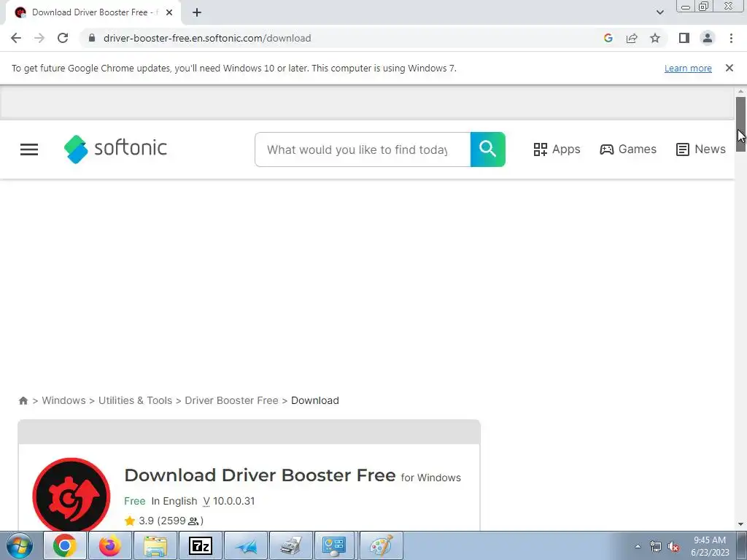
Task: Go back to the previous page
Action: pyautogui.click(x=16, y=38)
